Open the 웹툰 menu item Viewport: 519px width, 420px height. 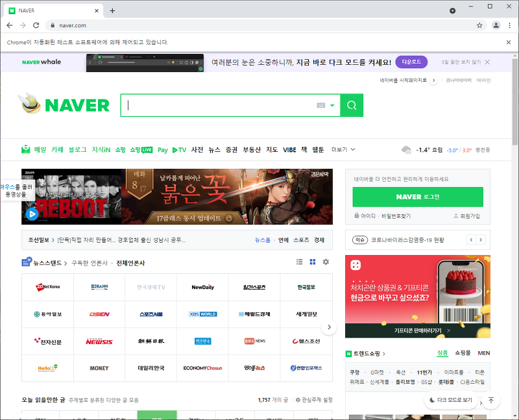click(x=318, y=150)
